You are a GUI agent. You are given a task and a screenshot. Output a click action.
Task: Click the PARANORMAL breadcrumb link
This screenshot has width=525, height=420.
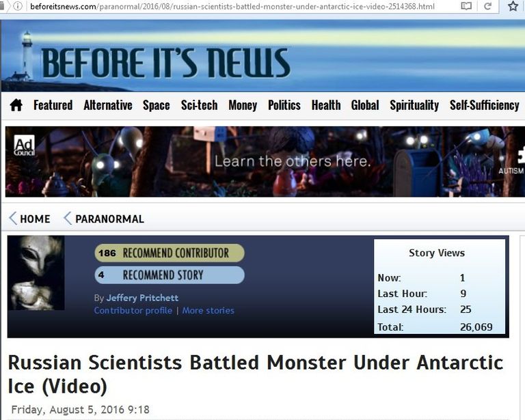coord(109,219)
